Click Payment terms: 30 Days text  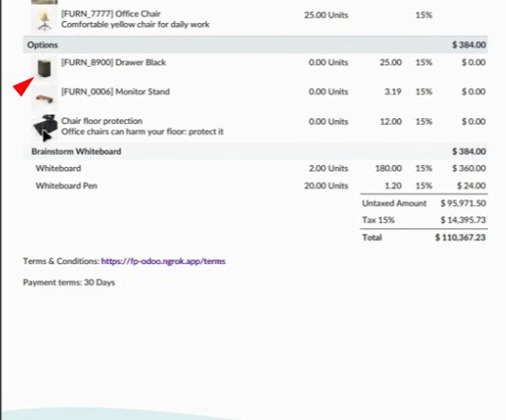point(69,282)
